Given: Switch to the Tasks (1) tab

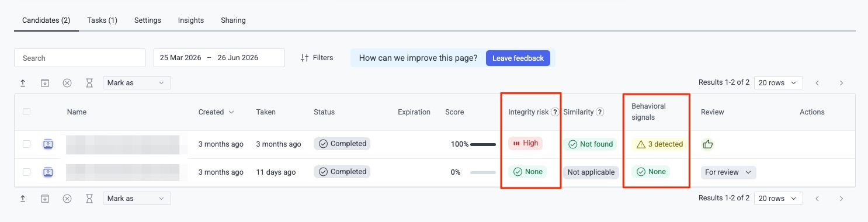Looking at the screenshot, I should point(102,20).
